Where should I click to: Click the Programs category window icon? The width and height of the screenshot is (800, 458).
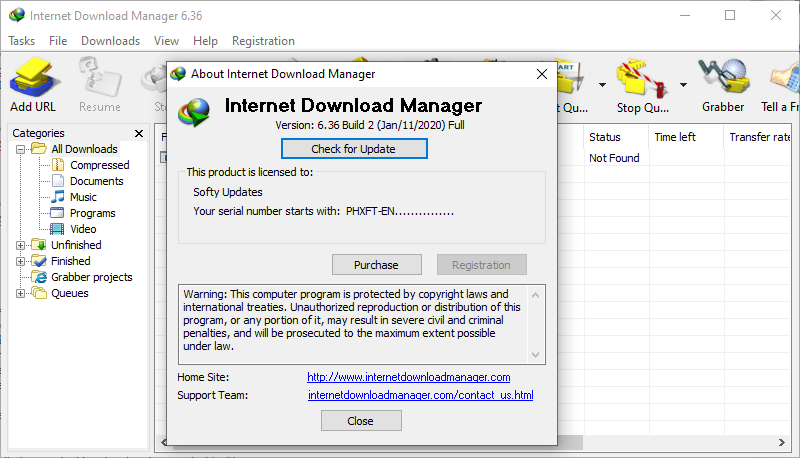click(x=57, y=213)
